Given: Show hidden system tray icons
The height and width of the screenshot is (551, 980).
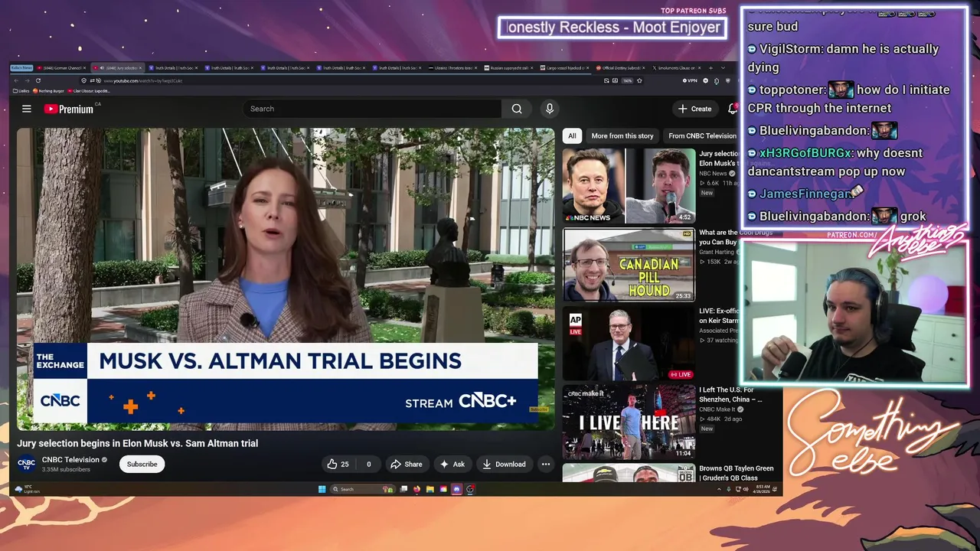Looking at the screenshot, I should click(719, 489).
